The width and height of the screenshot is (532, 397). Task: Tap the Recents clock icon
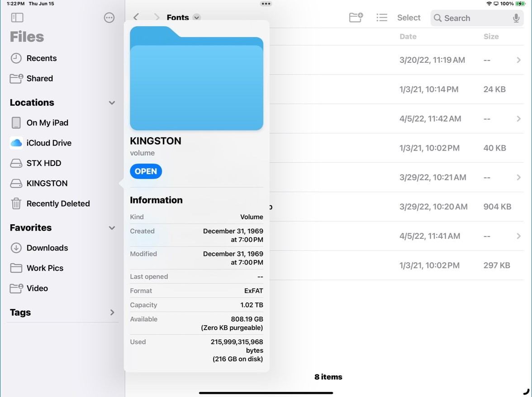point(16,58)
